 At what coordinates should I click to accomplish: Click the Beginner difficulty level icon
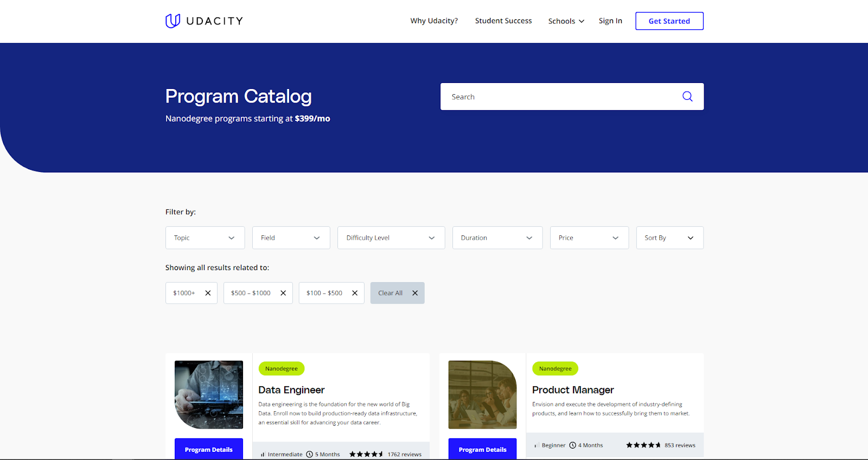[x=536, y=445]
